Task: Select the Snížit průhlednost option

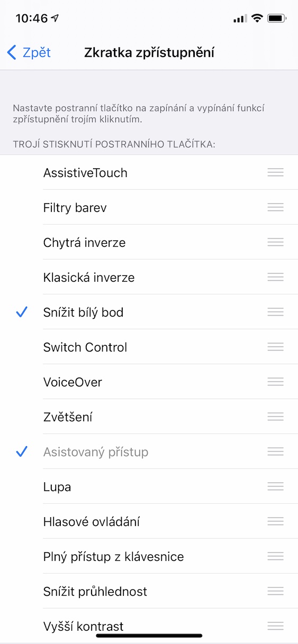Action: (x=149, y=591)
